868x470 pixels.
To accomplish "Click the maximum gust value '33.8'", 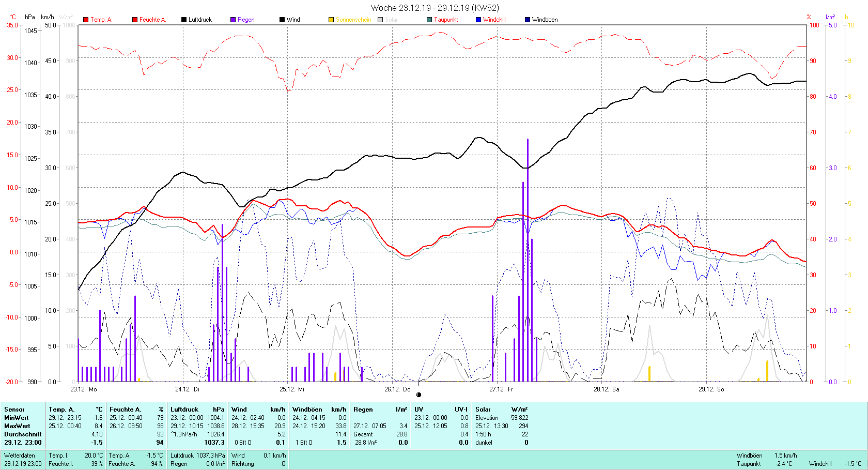I will pos(340,426).
